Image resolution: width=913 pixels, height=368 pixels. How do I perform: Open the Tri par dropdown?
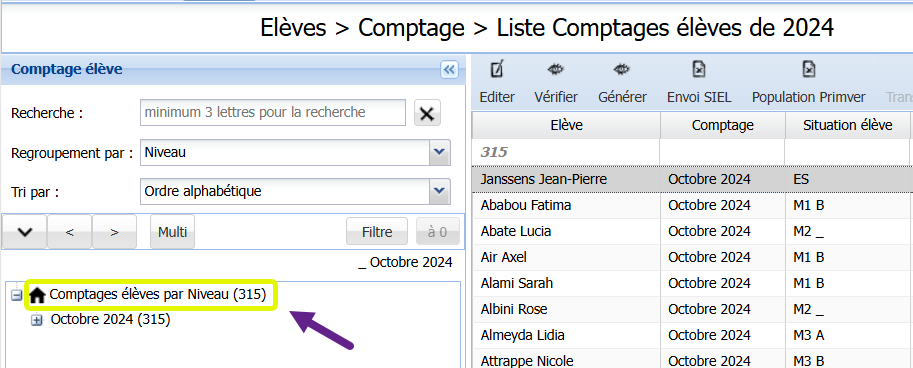(x=440, y=191)
